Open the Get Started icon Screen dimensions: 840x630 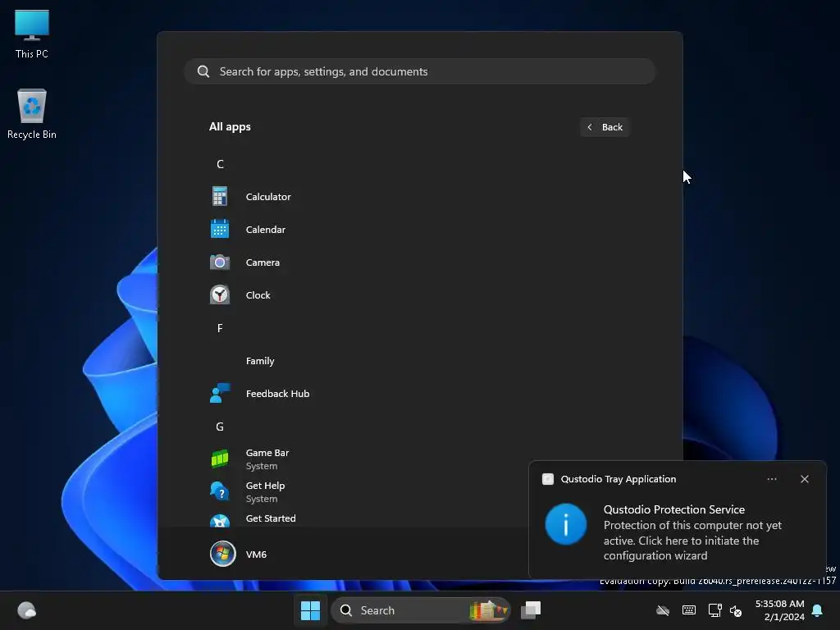[220, 521]
